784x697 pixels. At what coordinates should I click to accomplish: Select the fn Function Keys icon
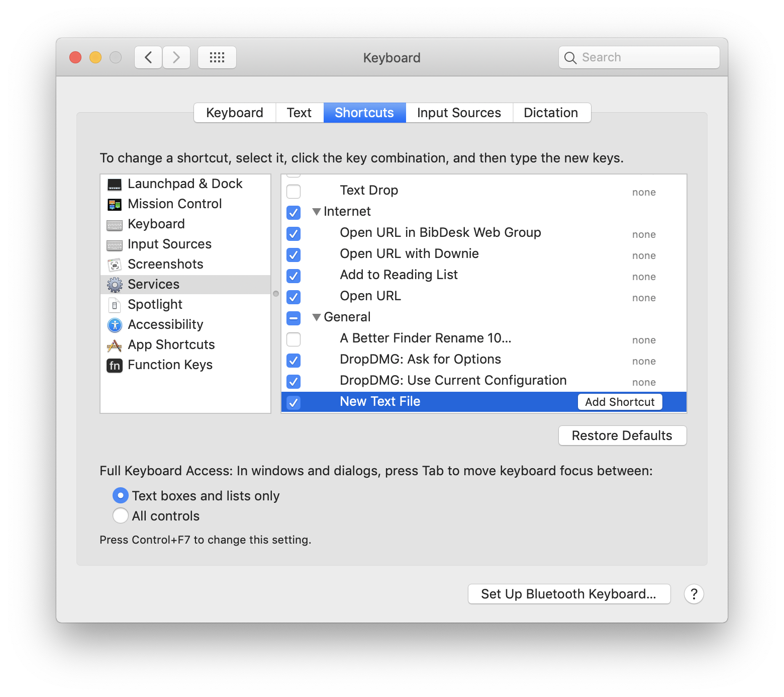coord(115,366)
